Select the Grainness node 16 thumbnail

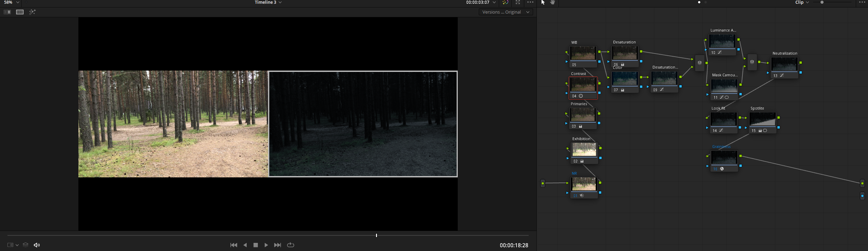[724, 157]
